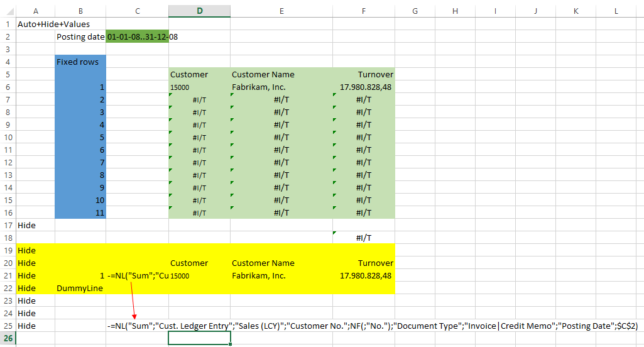Select fixed row number 11 cell
The image size is (644, 347).
coord(80,212)
